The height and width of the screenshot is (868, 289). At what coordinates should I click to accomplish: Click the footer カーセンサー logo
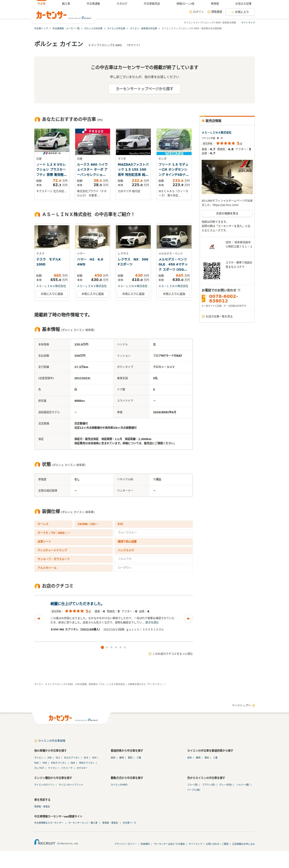[x=60, y=718]
